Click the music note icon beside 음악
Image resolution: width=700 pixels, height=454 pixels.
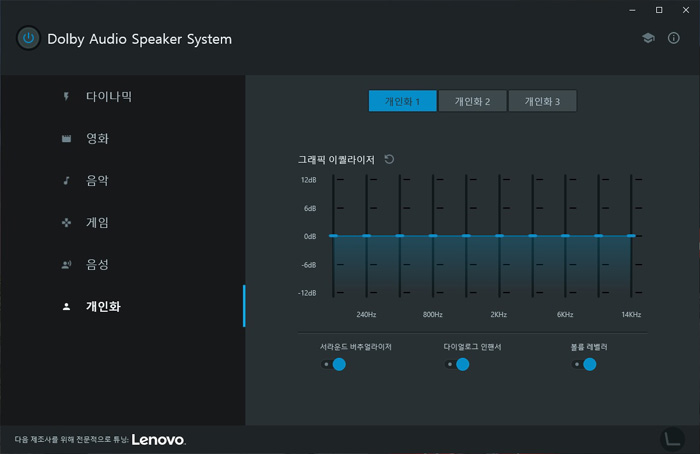click(x=66, y=180)
